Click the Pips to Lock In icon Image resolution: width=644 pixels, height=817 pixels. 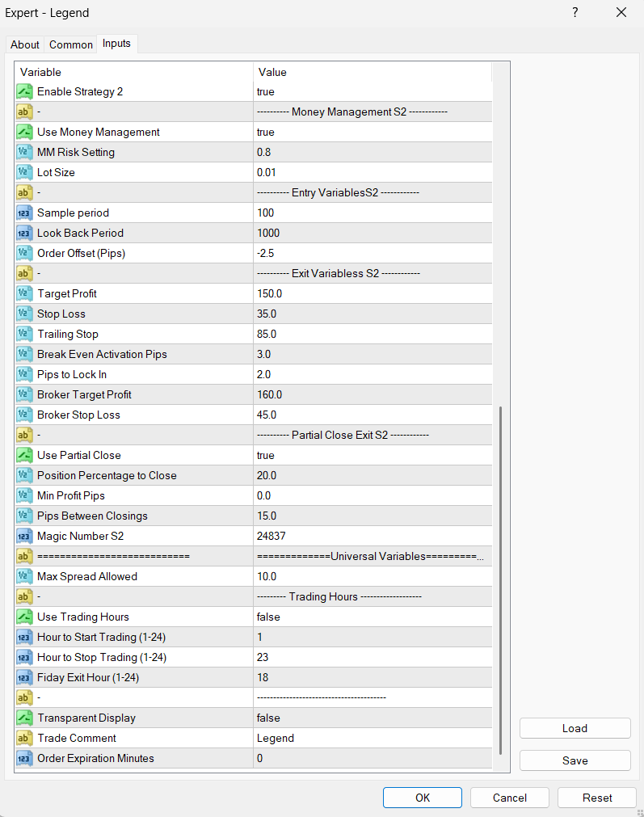pos(24,374)
